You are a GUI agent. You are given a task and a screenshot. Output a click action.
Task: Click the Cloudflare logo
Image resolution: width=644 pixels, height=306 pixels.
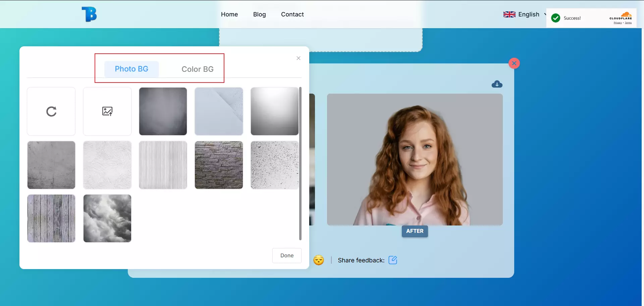[621, 16]
